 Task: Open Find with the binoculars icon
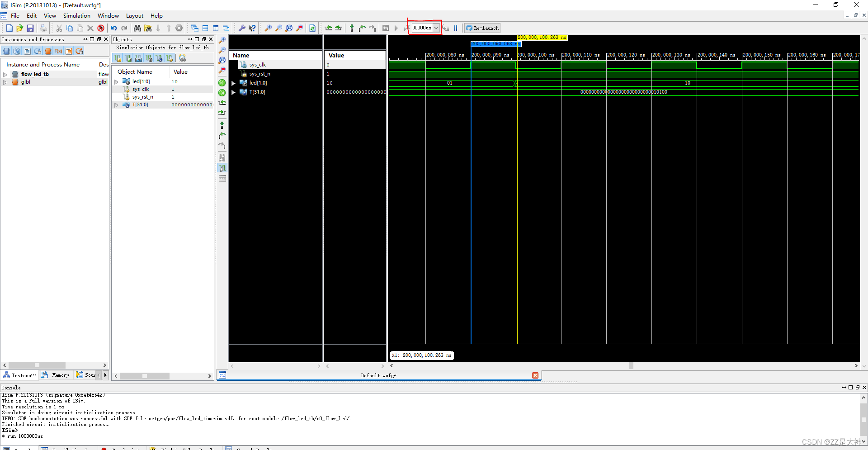point(137,28)
